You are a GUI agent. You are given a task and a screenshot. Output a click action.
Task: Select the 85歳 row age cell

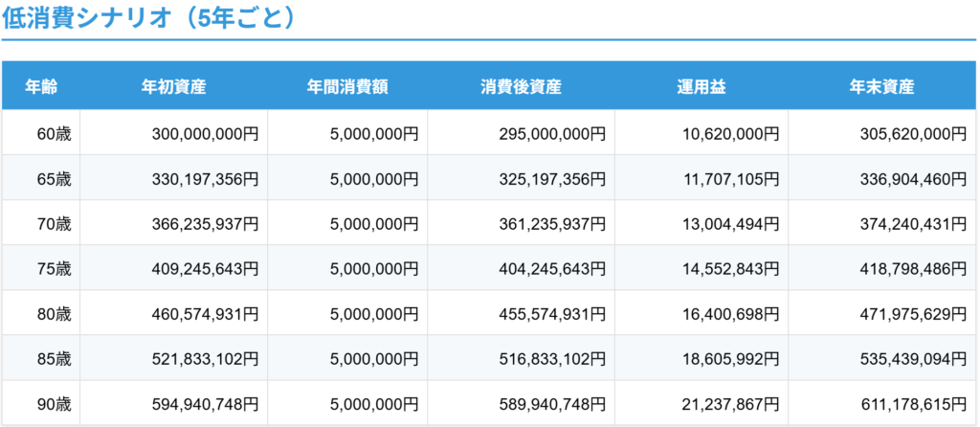coord(41,358)
